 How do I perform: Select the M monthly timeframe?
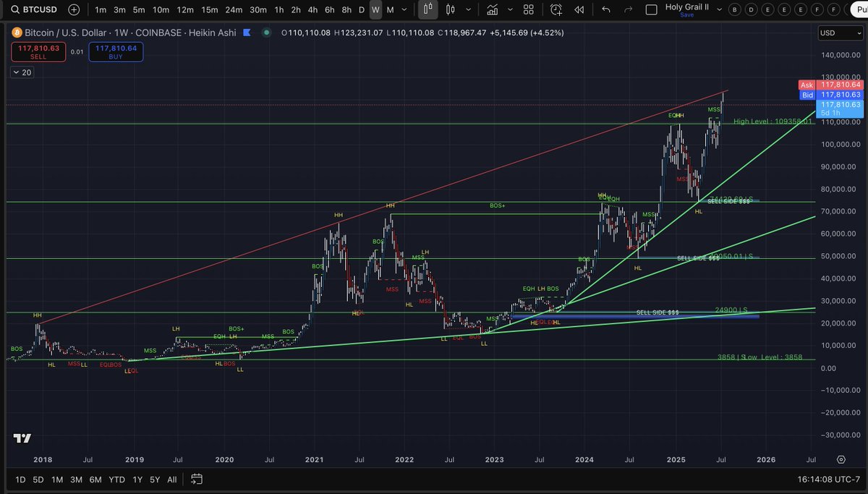pos(391,9)
